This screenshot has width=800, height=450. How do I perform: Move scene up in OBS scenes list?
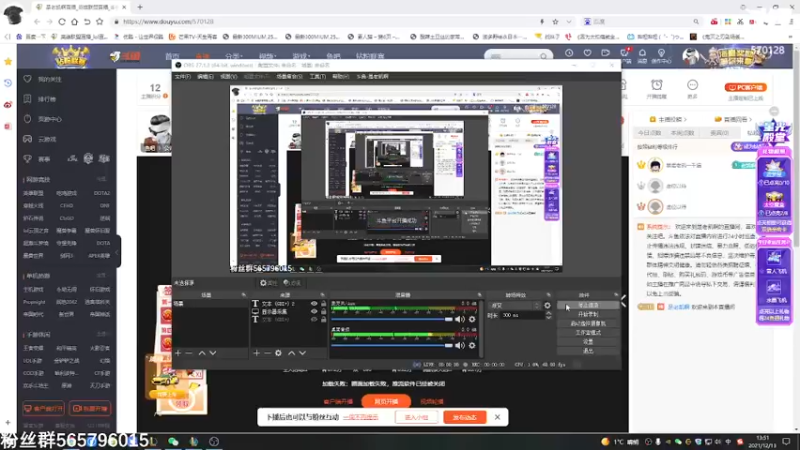[x=202, y=353]
